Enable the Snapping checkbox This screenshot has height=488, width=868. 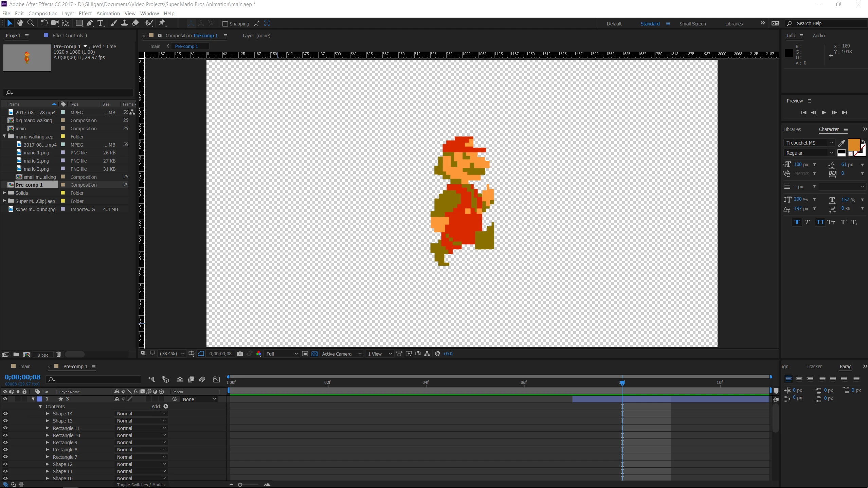click(x=225, y=24)
